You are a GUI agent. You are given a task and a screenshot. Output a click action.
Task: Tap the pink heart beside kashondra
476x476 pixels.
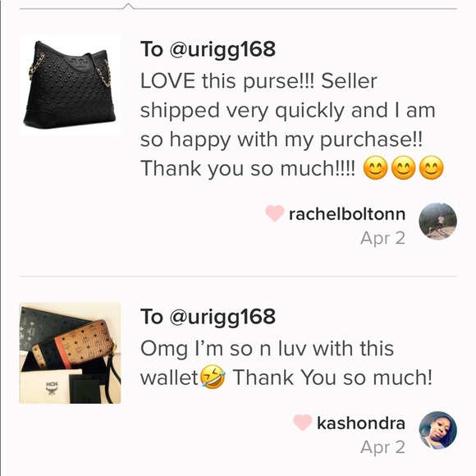coord(303,423)
